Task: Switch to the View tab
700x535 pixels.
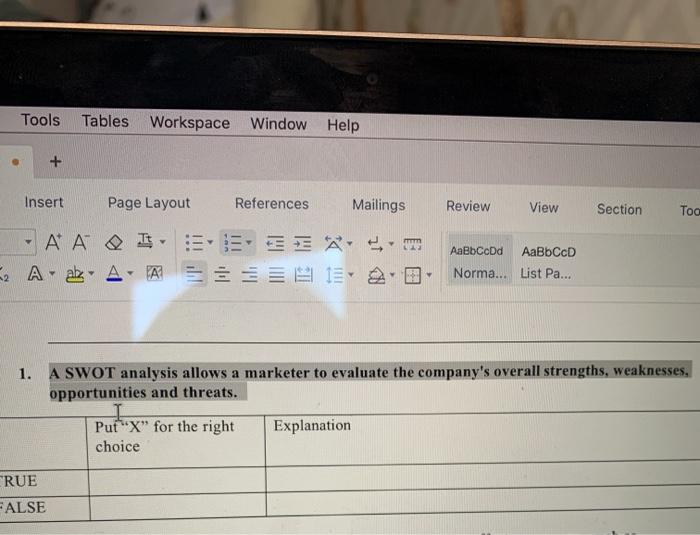Action: point(544,208)
